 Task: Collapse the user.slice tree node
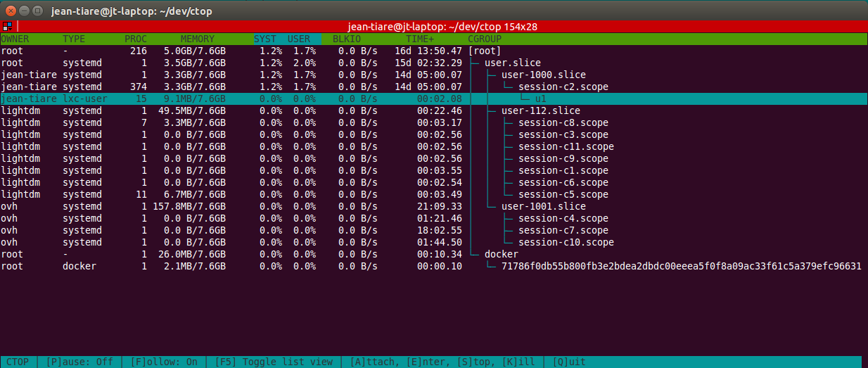pyautogui.click(x=513, y=63)
